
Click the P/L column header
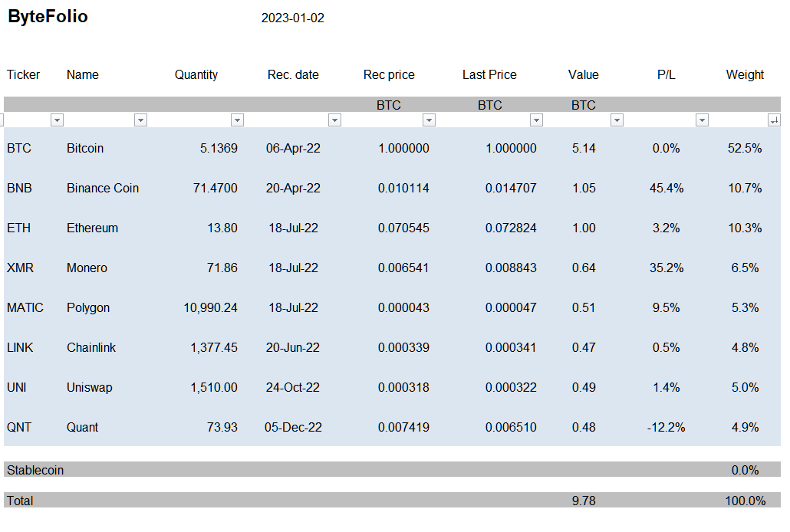pos(666,74)
